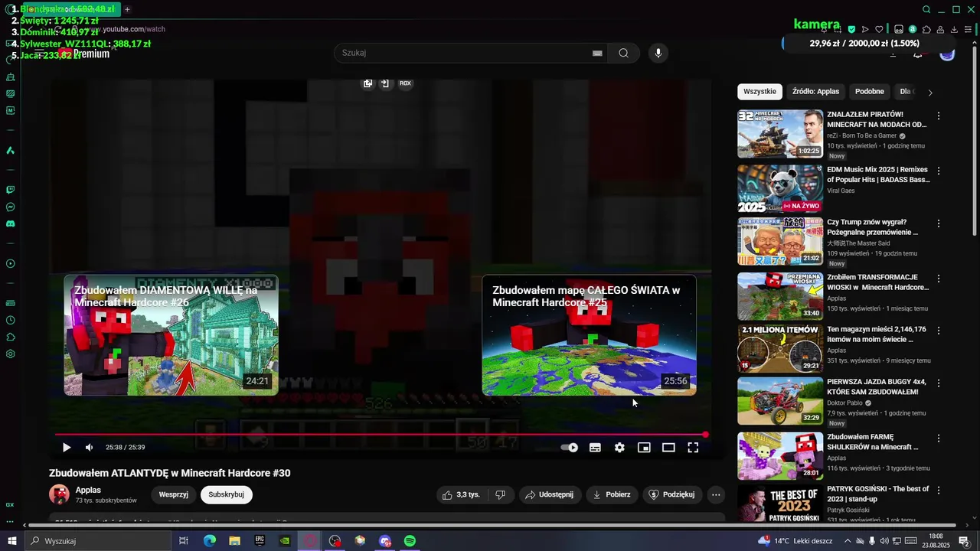This screenshot has height=551, width=980.
Task: Open menu for Czy Trump znów wygrał video
Action: (939, 223)
